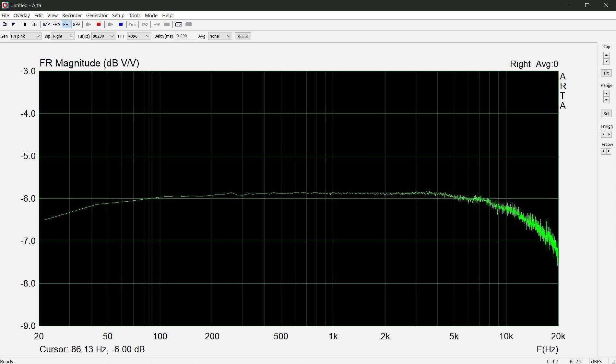Open the Generator menu
This screenshot has height=364, width=616.
coord(97,16)
